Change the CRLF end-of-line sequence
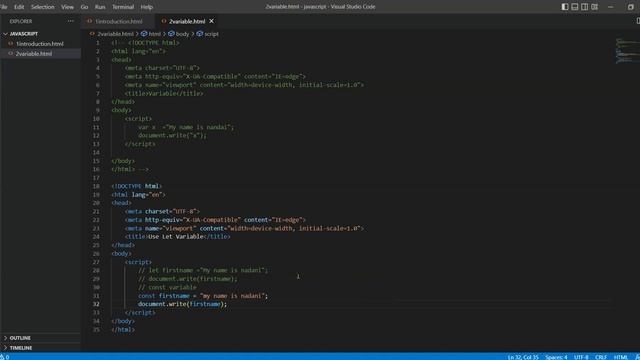 (x=601, y=357)
